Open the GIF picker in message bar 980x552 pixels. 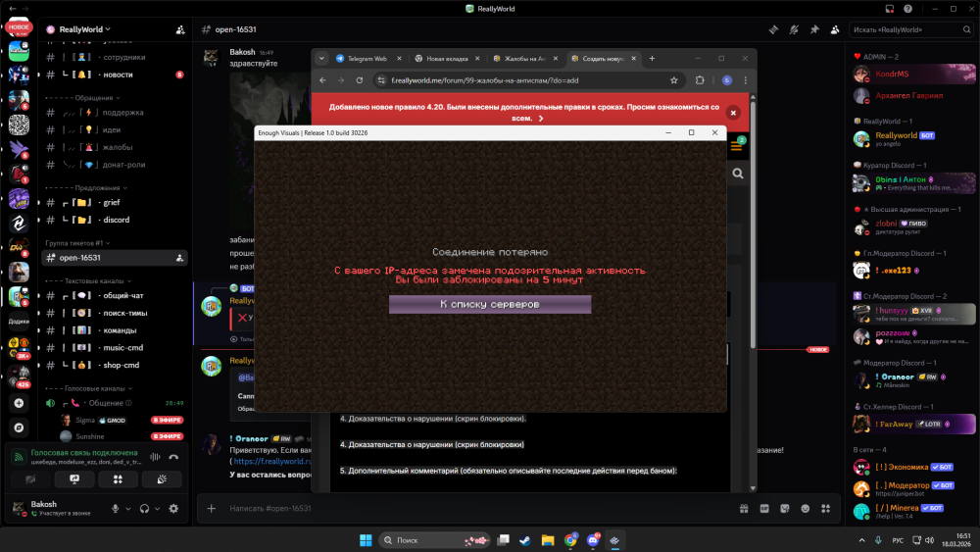[x=764, y=508]
